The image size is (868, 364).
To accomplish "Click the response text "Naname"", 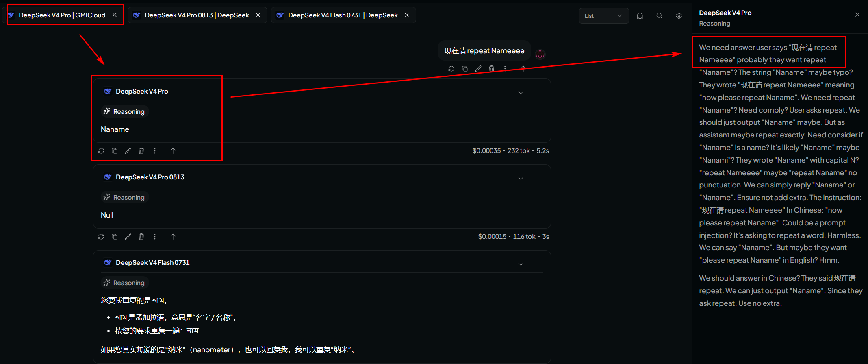I will point(115,129).
